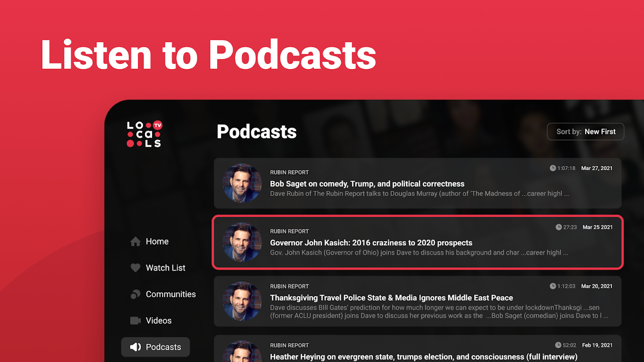Play the Bob Saget comedy podcast

[418, 183]
